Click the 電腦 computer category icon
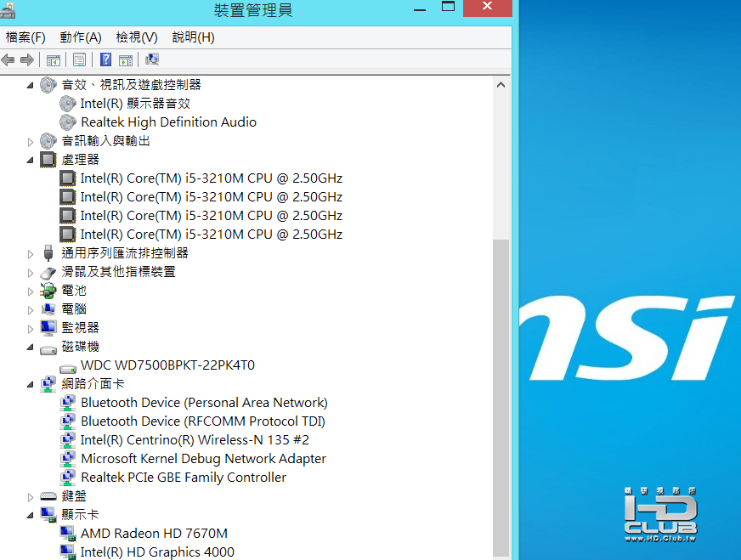 48,309
